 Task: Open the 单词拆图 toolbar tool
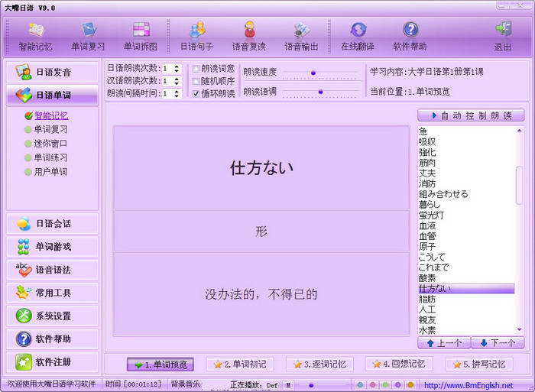141,36
